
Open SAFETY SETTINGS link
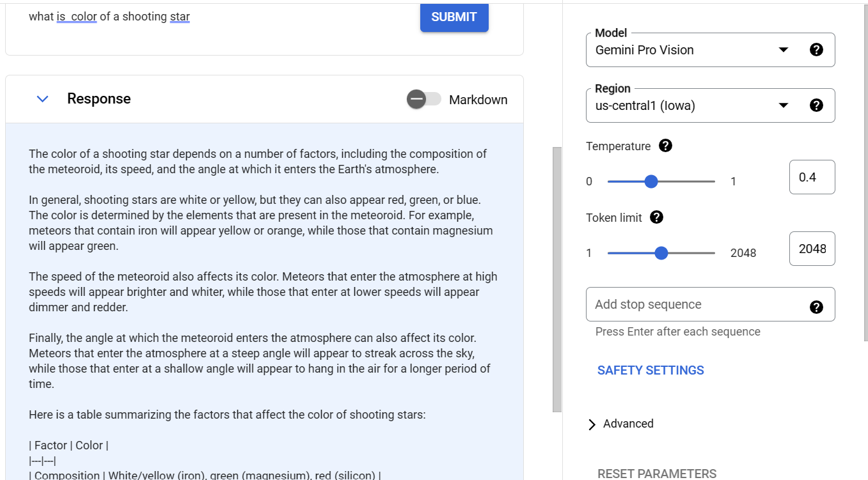pyautogui.click(x=651, y=370)
